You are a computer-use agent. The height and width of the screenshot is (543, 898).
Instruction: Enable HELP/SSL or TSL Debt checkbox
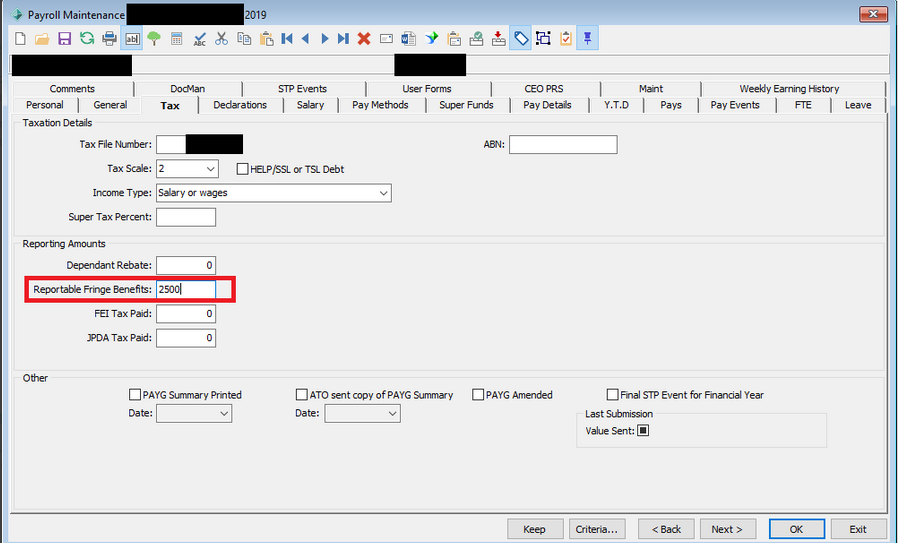(243, 169)
